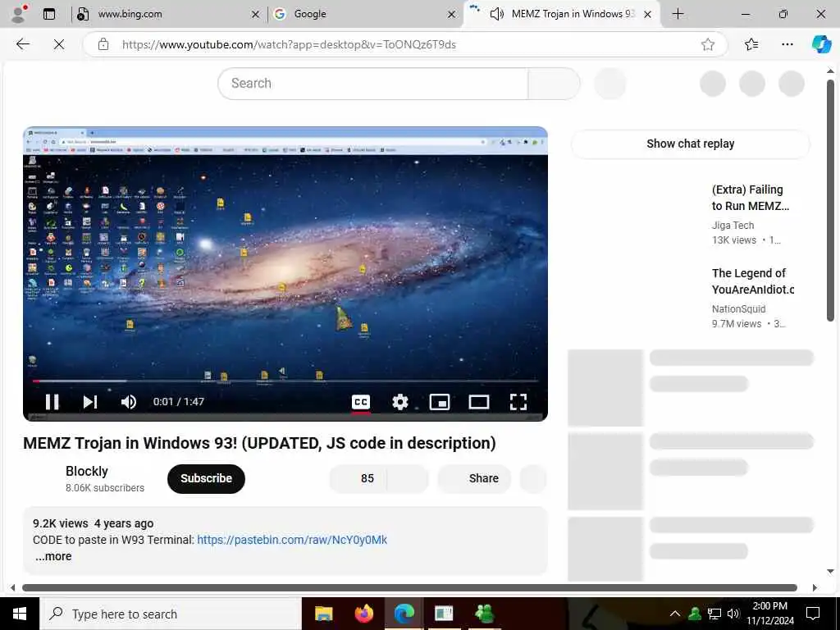Close the Google tab
The height and width of the screenshot is (630, 840).
click(x=452, y=15)
